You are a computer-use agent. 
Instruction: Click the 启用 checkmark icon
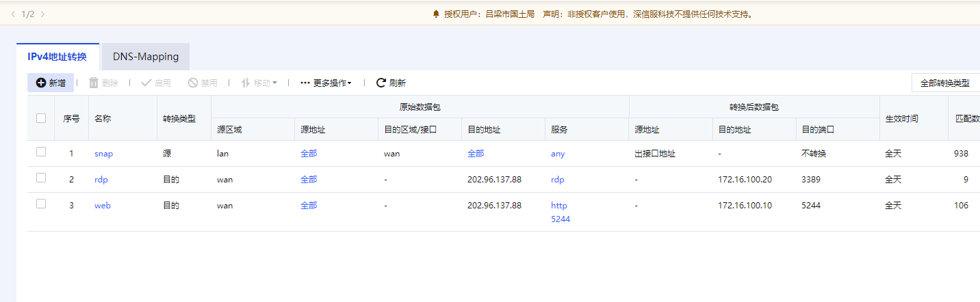tap(146, 83)
